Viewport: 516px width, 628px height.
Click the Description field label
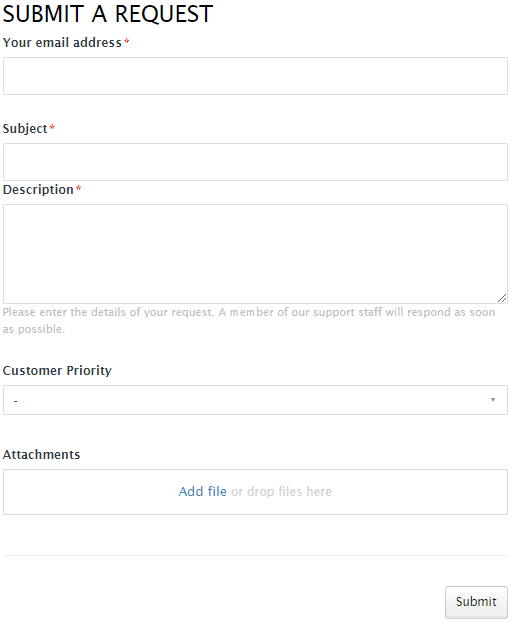[x=38, y=189]
